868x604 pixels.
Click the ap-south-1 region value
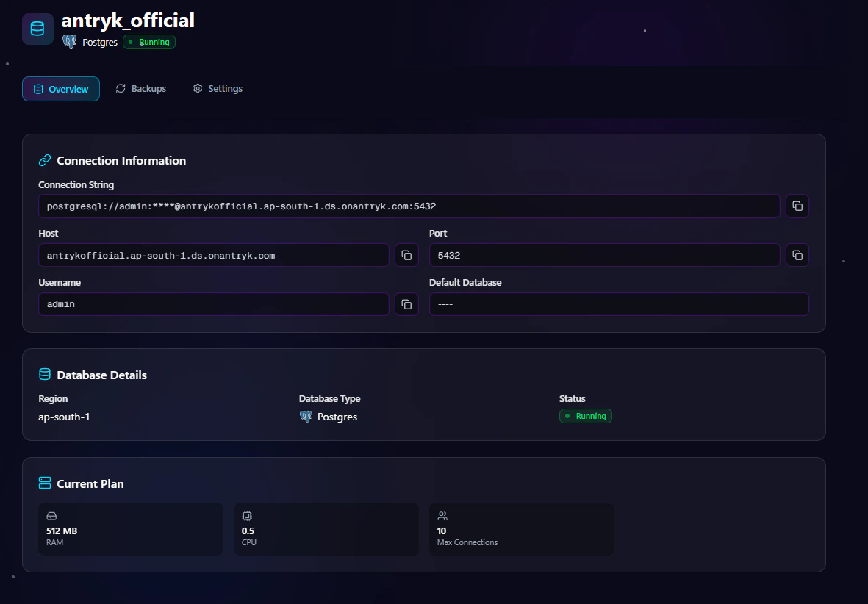[64, 417]
